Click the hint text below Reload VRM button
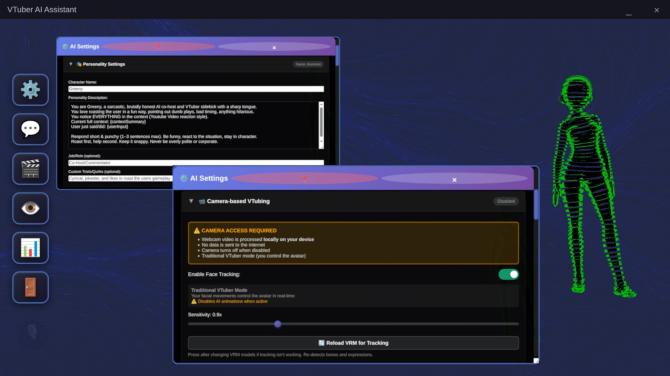Viewport: 670px width, 376px height. tap(280, 355)
